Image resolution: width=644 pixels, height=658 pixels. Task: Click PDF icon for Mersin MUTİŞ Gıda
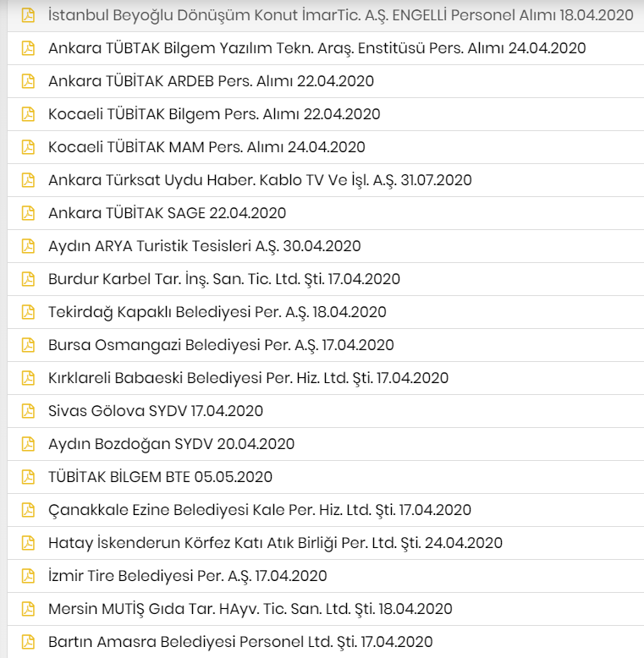coord(28,608)
